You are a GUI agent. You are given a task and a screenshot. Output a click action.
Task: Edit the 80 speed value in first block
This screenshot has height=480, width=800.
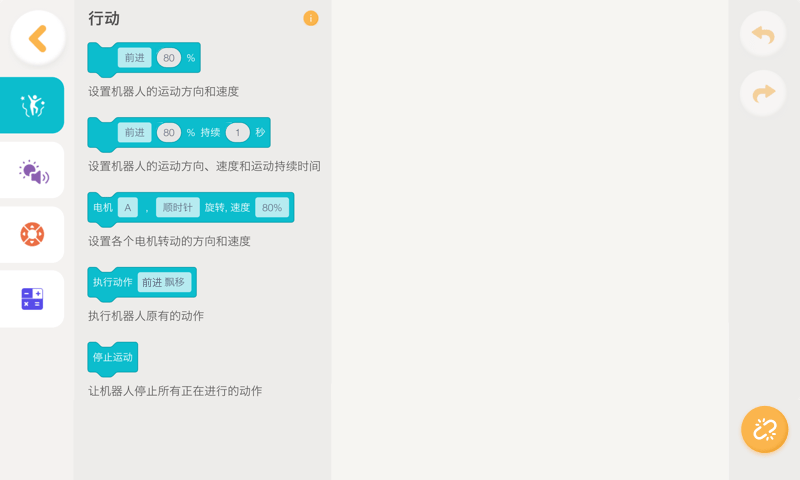click(169, 58)
